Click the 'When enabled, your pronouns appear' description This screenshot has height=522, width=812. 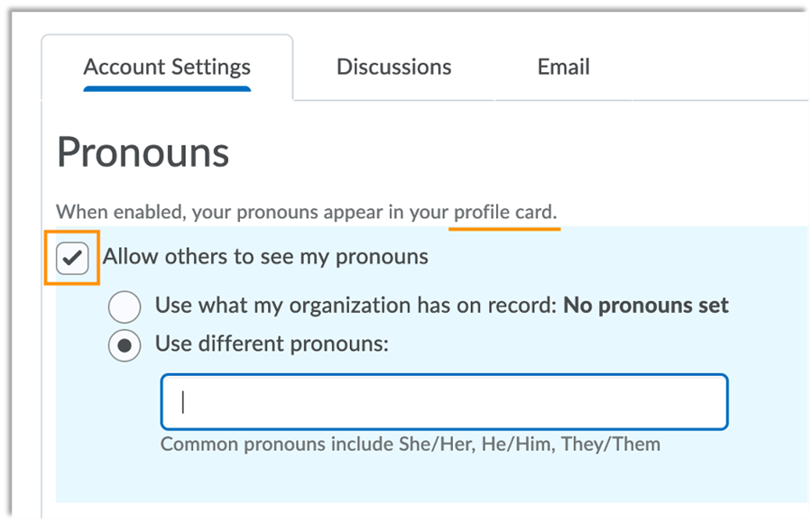(x=253, y=213)
